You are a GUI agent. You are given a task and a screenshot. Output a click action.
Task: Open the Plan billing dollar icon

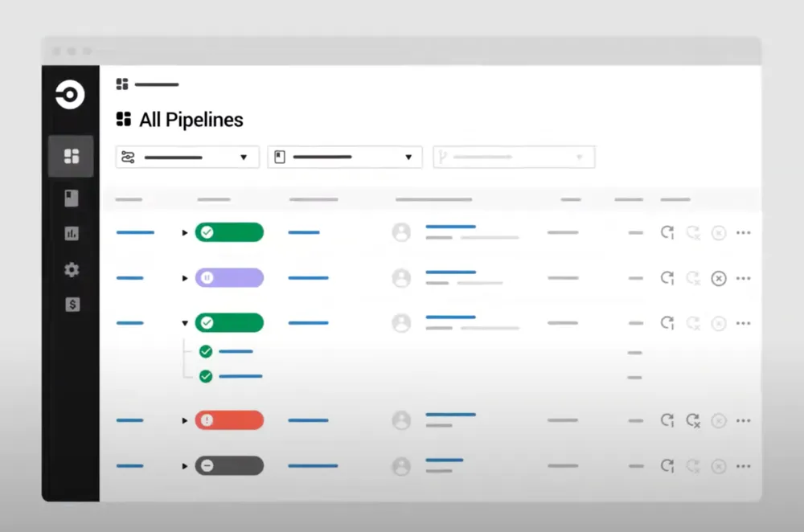(x=72, y=305)
